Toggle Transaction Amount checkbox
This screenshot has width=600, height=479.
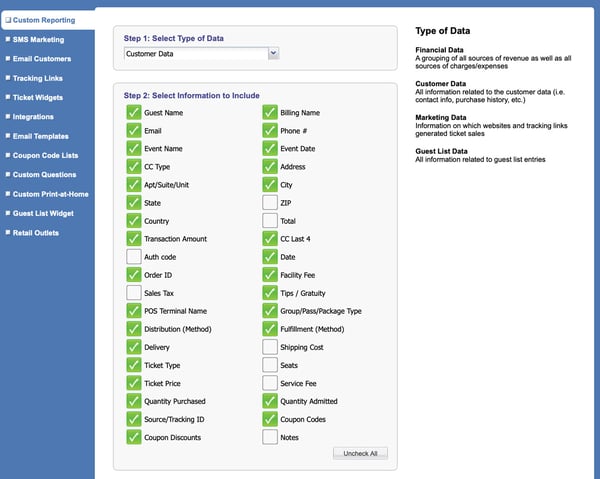(134, 239)
